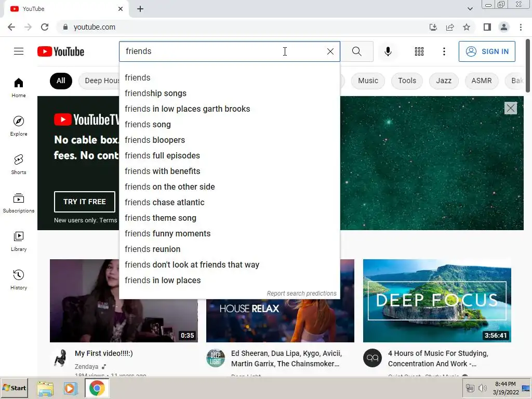Choose suggestion 'friends reunion'
The height and width of the screenshot is (399, 532).
[x=229, y=249]
